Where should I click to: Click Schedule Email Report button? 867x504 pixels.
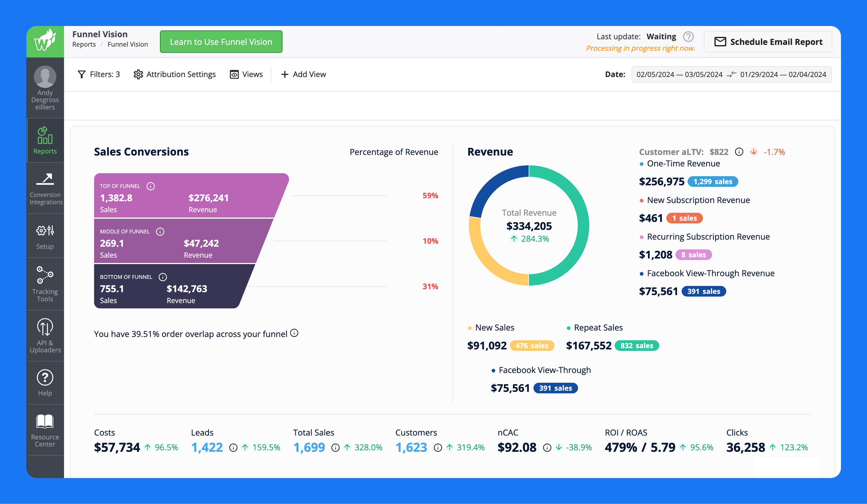click(768, 42)
